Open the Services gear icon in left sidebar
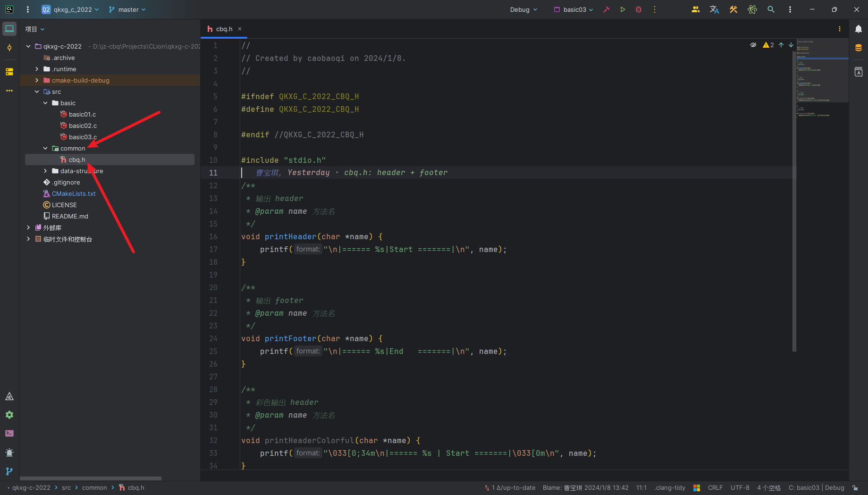The image size is (868, 495). pyautogui.click(x=9, y=415)
